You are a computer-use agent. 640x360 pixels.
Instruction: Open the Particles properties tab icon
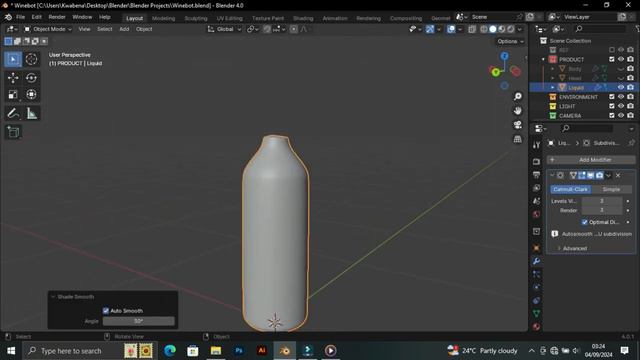tap(536, 274)
